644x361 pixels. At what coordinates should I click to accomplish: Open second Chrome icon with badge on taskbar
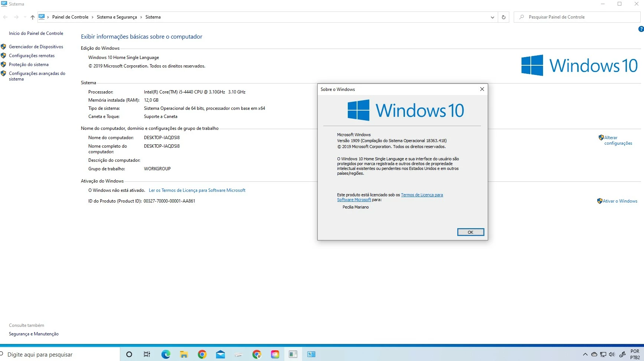pos(256,354)
